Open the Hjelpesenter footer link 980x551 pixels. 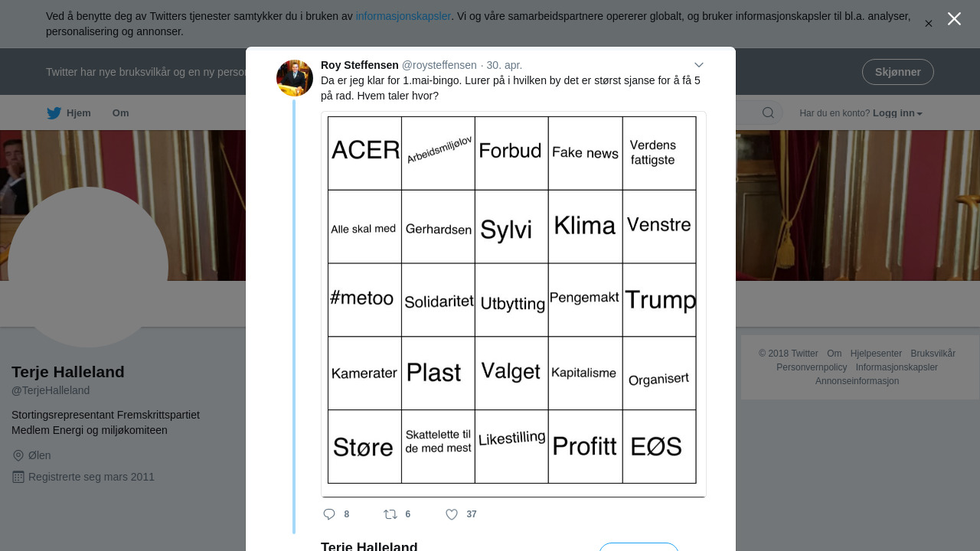876,354
